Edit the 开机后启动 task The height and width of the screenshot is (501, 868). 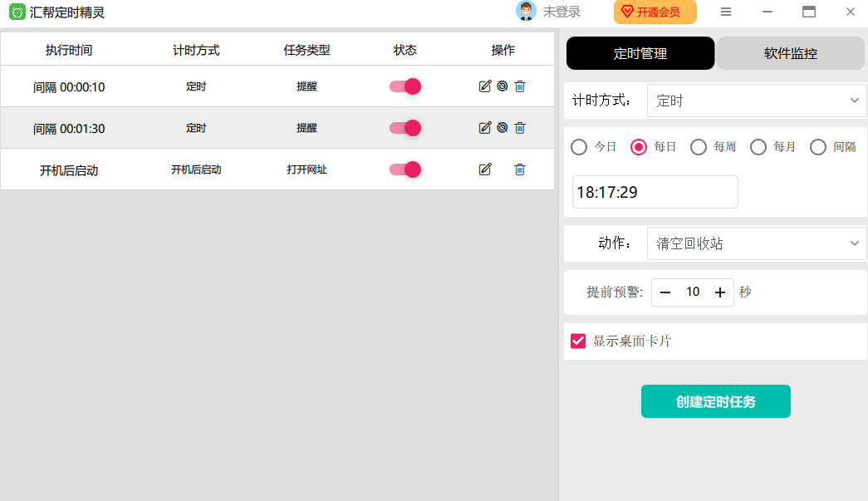pos(485,169)
